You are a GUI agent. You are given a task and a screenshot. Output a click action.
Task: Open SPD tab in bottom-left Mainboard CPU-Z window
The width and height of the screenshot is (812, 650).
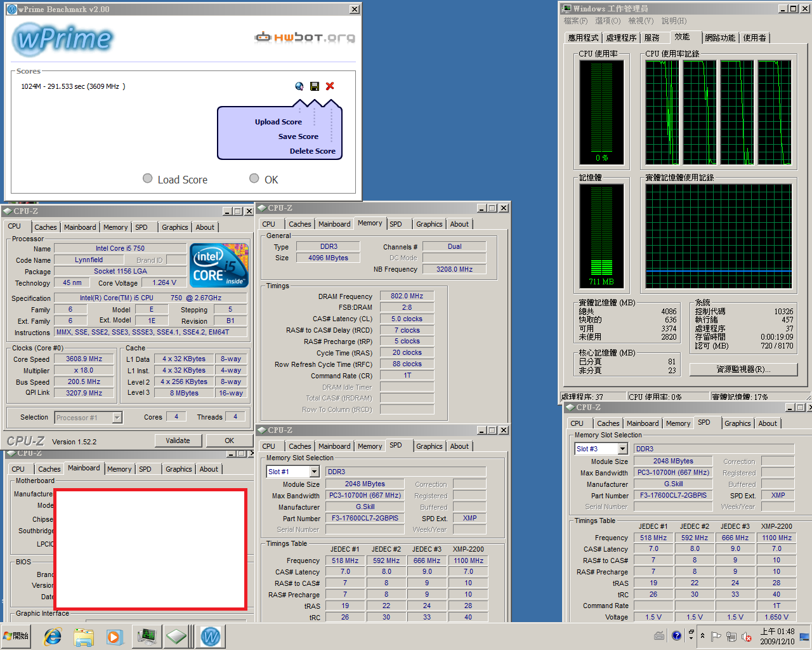145,469
